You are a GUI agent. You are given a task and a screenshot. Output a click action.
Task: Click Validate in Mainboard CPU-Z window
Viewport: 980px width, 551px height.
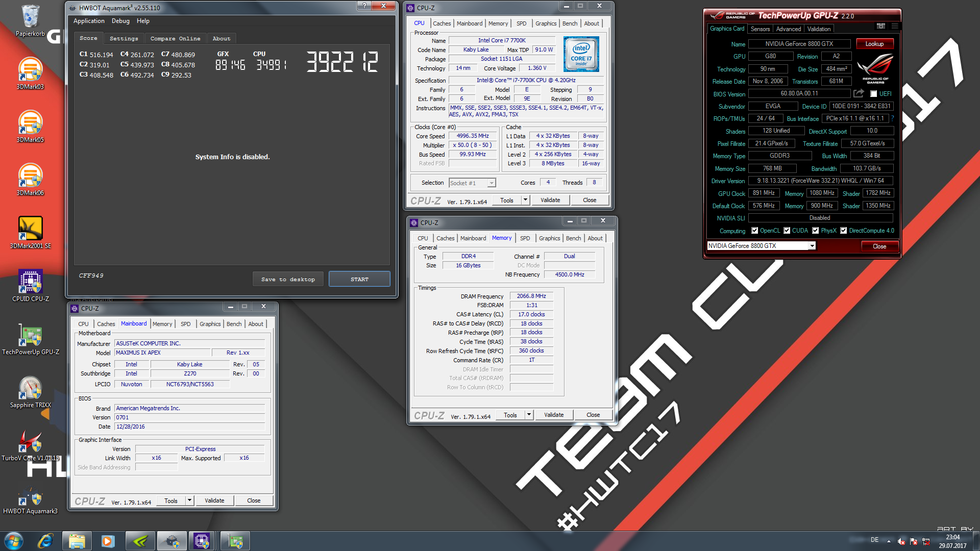click(x=214, y=500)
